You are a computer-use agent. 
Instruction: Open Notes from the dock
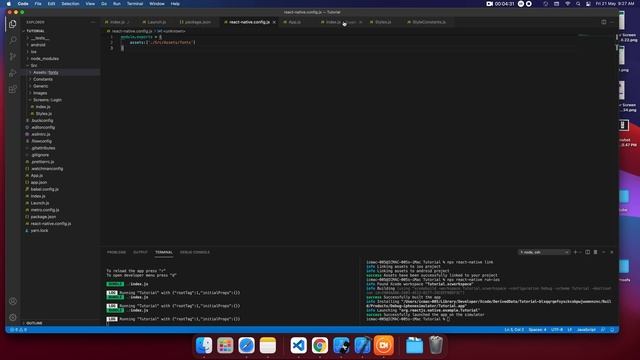click(268, 345)
